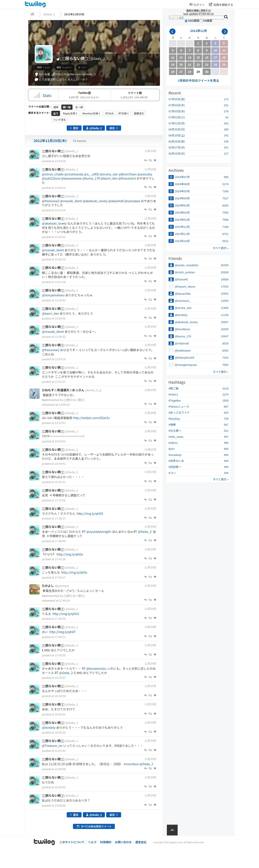Toggle 画像含む filter

click(139, 114)
